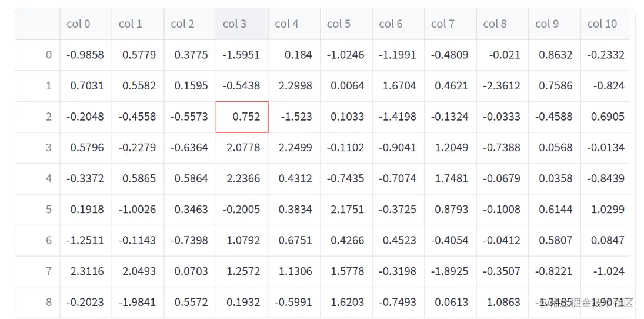Click cell value 0.6751
Viewport: 644px width, 319px height.
point(295,241)
